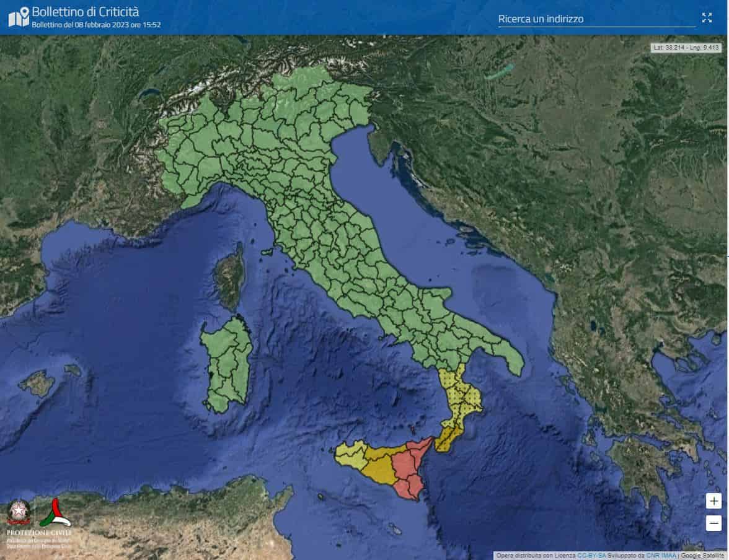Select the yellow alert zone in western Sicily
Screen dimensions: 729x560
click(351, 457)
